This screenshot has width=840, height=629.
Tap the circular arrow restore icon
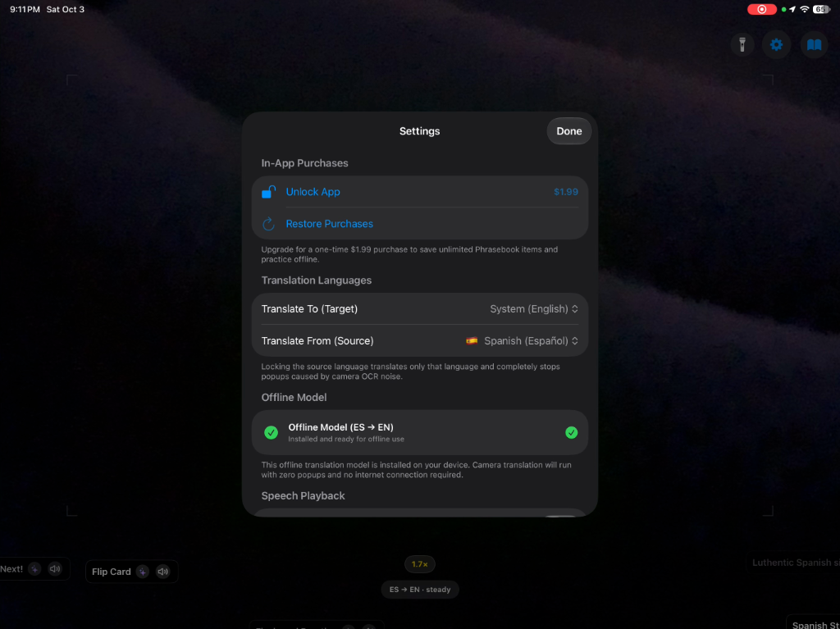[x=269, y=224]
